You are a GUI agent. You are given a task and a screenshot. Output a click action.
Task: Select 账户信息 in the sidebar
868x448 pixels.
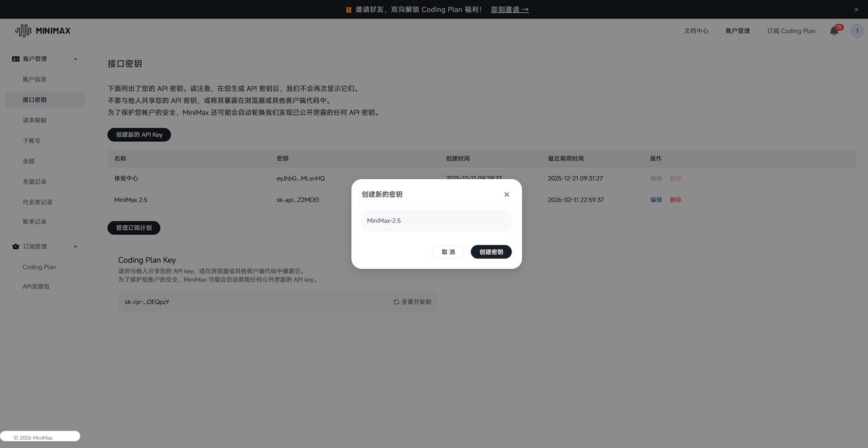click(35, 79)
